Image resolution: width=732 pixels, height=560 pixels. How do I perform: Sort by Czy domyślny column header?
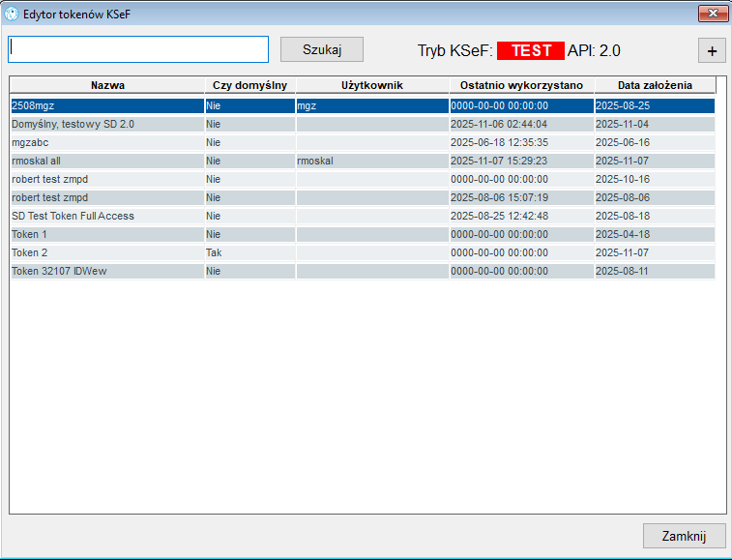(249, 85)
